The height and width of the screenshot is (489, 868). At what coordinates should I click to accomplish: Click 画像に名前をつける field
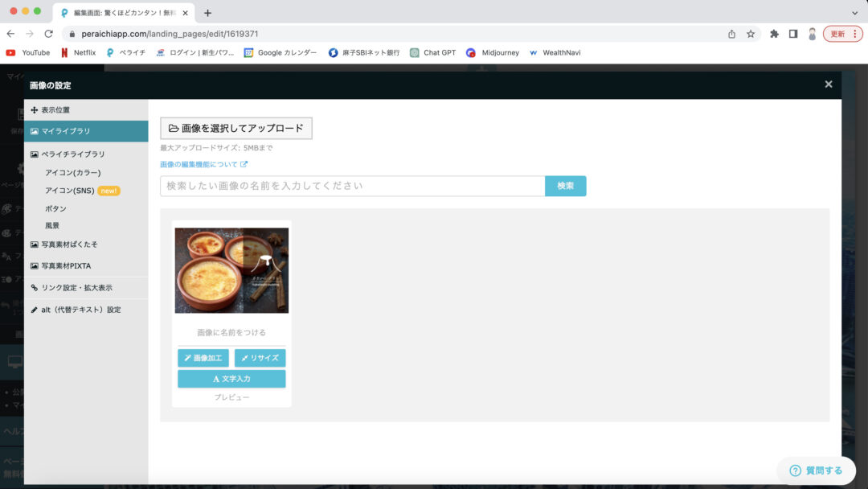tap(231, 332)
